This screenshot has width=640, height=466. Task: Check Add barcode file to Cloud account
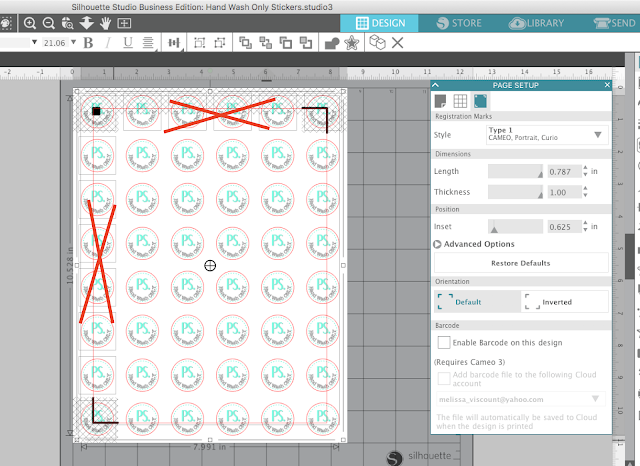[x=444, y=378]
